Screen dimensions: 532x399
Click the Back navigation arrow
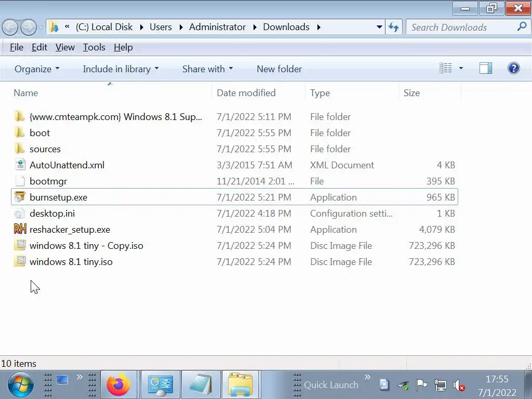click(x=10, y=28)
